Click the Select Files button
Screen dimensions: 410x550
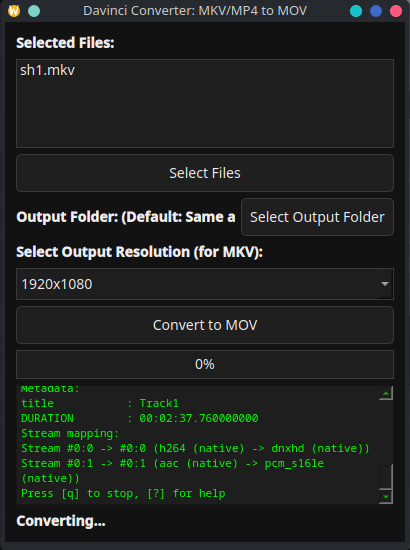(205, 173)
